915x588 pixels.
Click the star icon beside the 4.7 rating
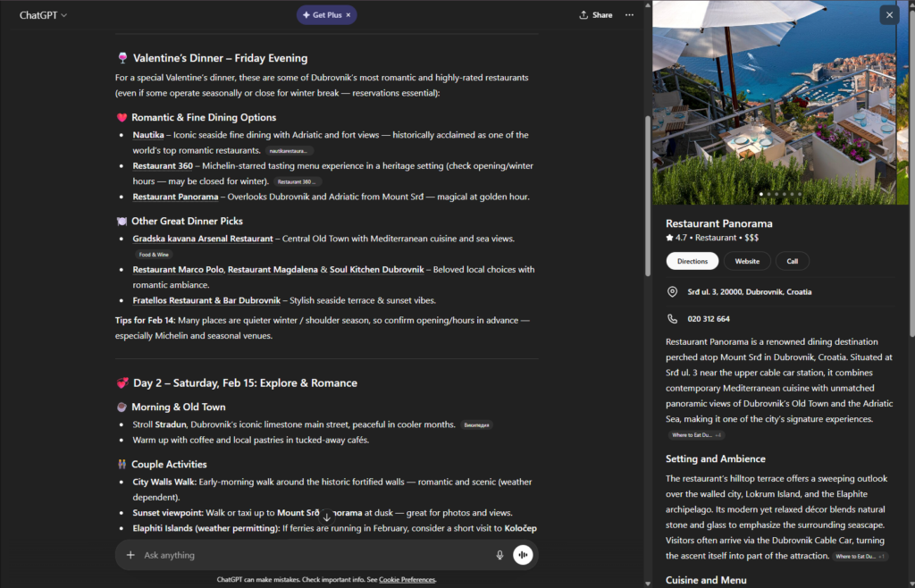(x=668, y=238)
